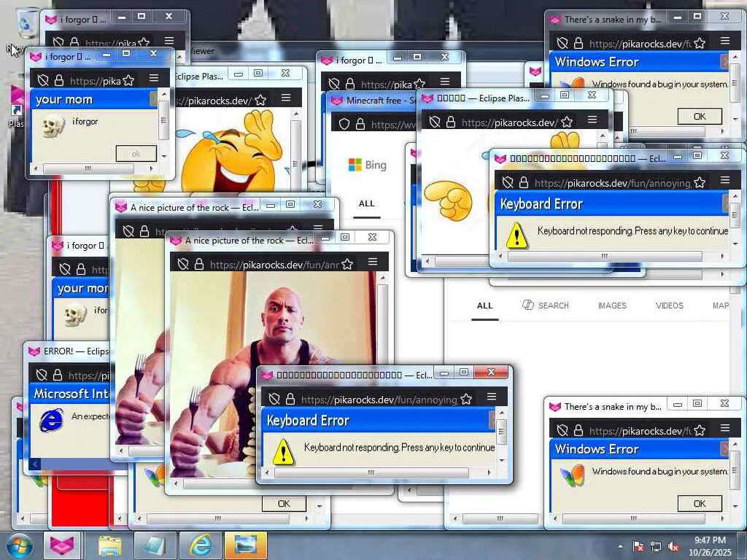Click horizontal scrollbar thumb in active Keyboard Error window

point(371,472)
